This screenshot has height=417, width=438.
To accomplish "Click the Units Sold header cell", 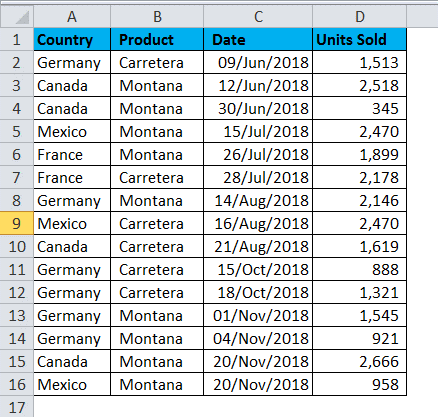I will coord(360,40).
